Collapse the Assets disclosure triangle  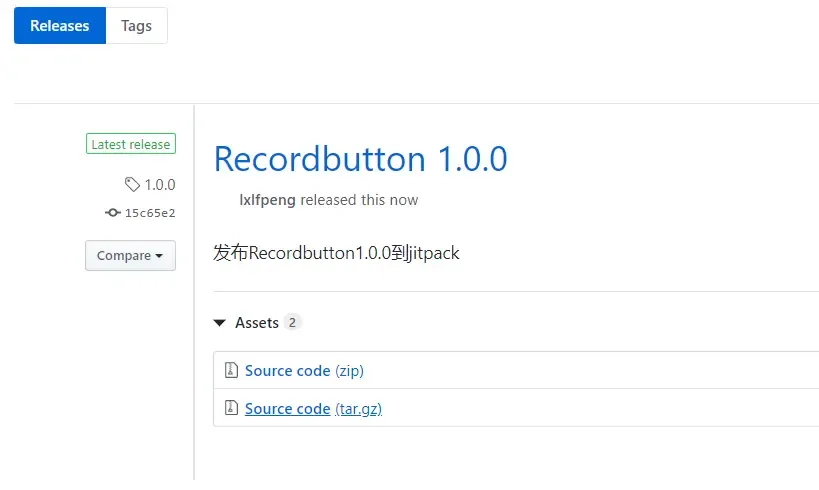220,323
